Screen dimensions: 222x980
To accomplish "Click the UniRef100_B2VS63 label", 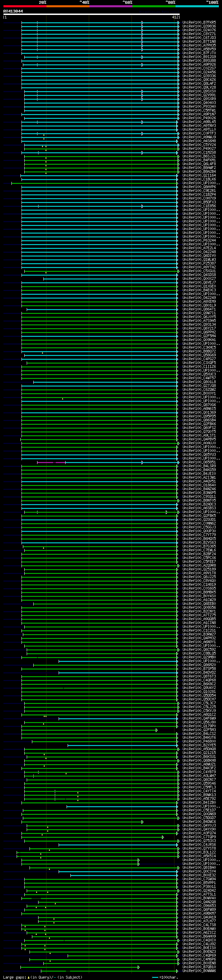I will [x=199, y=543].
